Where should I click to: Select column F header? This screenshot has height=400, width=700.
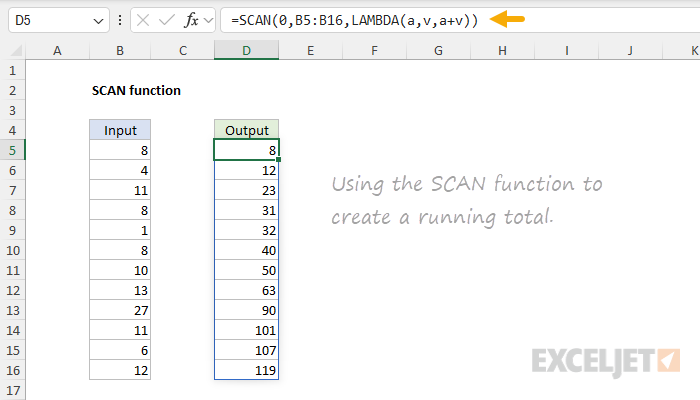(374, 50)
